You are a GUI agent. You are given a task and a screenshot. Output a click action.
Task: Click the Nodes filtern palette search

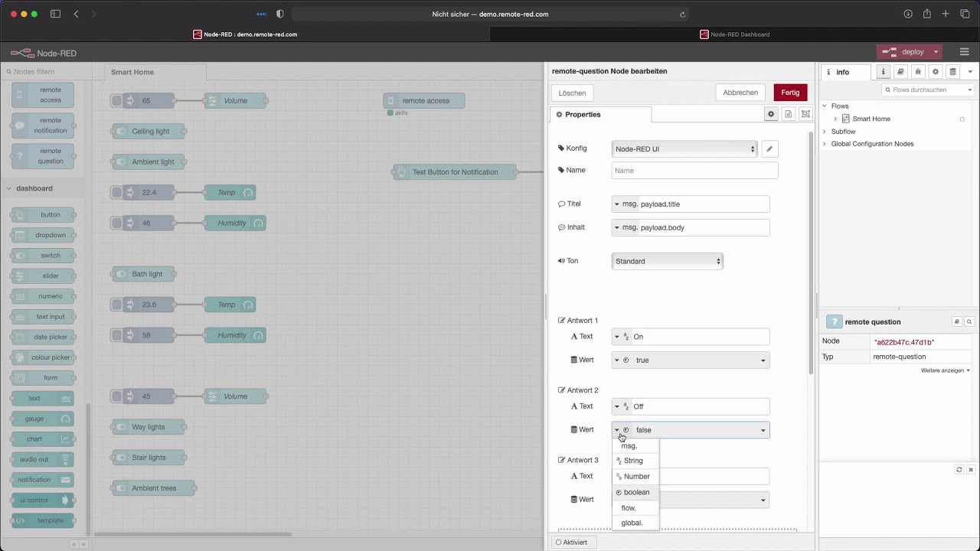[46, 72]
